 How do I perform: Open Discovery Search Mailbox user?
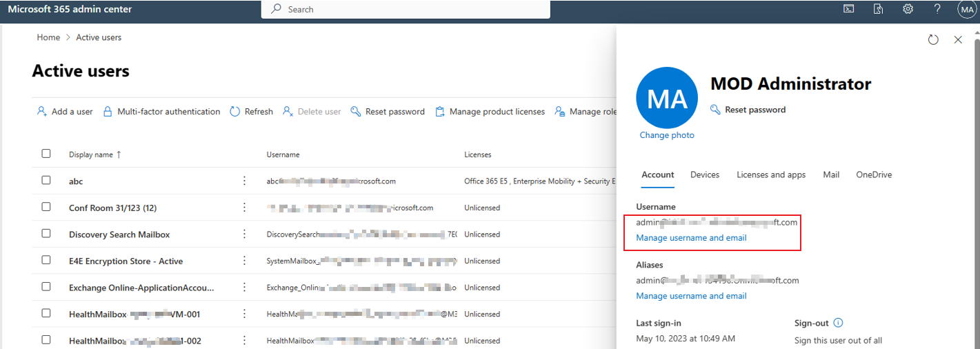(x=119, y=235)
